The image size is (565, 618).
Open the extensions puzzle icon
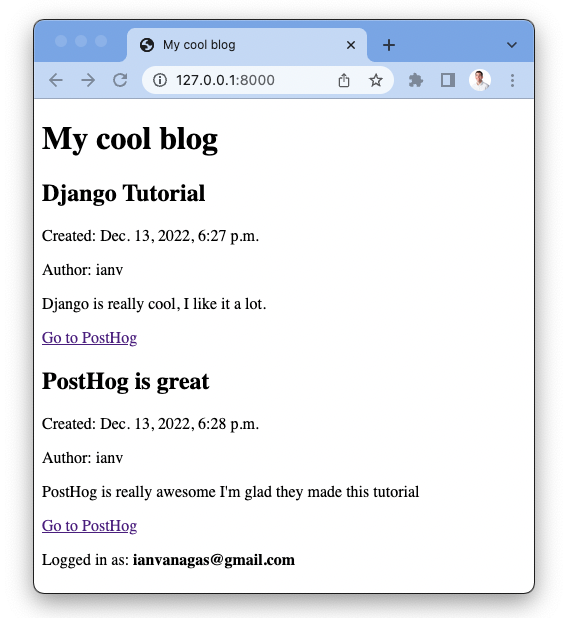click(x=416, y=80)
